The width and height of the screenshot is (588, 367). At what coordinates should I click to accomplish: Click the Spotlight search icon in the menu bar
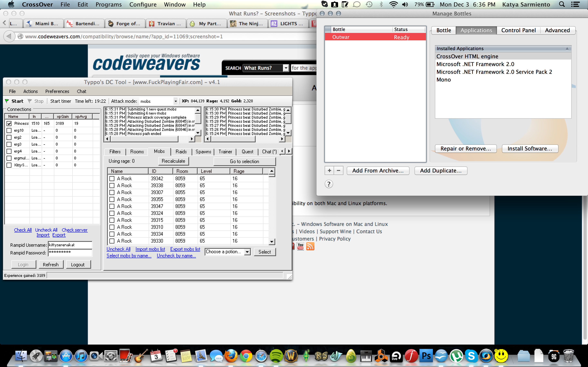tap(561, 4)
